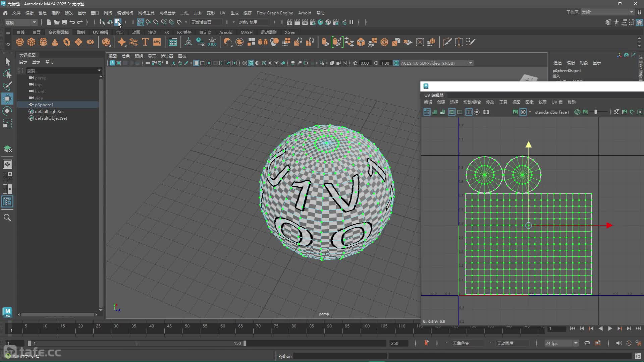Select pSphere1 in the Outliner
This screenshot has height=362, width=644.
(44, 105)
